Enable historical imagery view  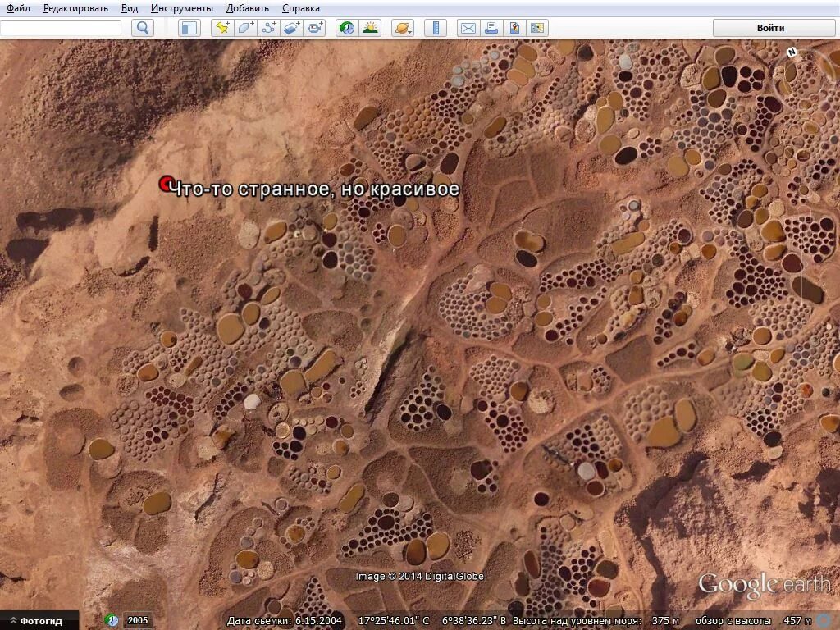[345, 28]
